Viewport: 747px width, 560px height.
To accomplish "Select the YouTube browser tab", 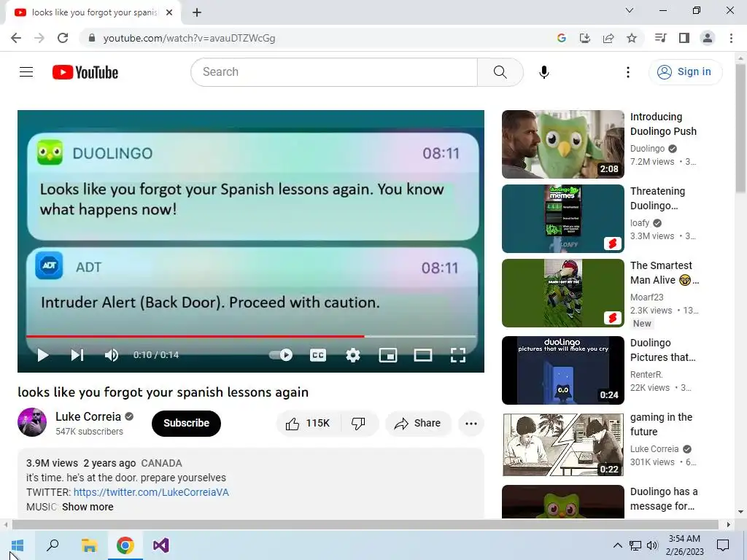I will coord(93,12).
